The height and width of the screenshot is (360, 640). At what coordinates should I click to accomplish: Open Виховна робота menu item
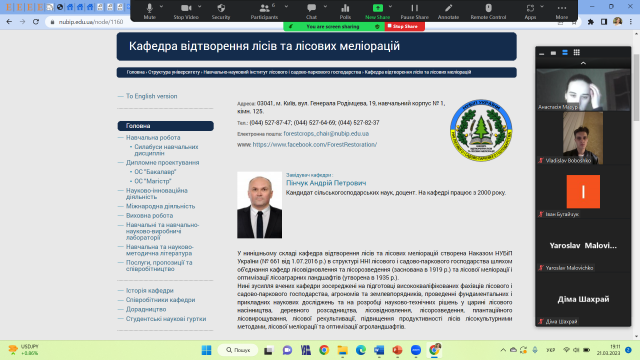[x=149, y=216]
